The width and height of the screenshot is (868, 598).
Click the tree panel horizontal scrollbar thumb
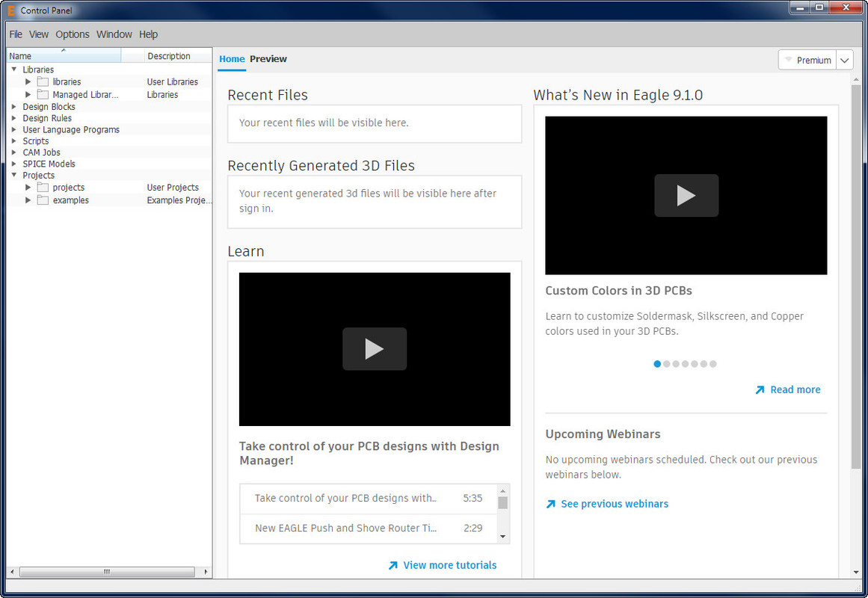pos(107,571)
